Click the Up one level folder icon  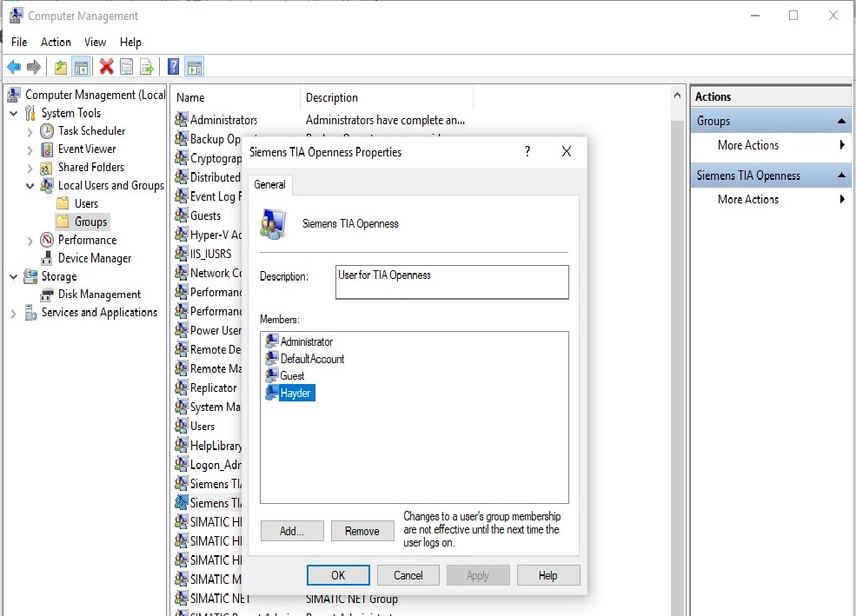tap(61, 67)
